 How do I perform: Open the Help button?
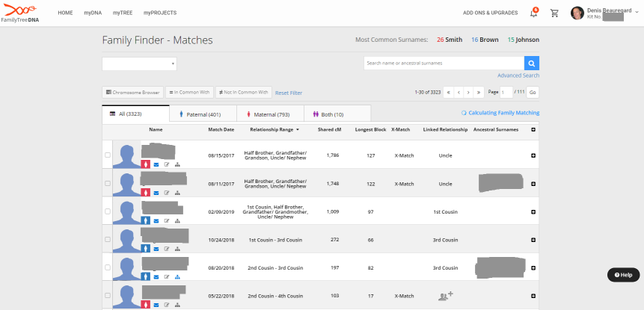pyautogui.click(x=624, y=275)
